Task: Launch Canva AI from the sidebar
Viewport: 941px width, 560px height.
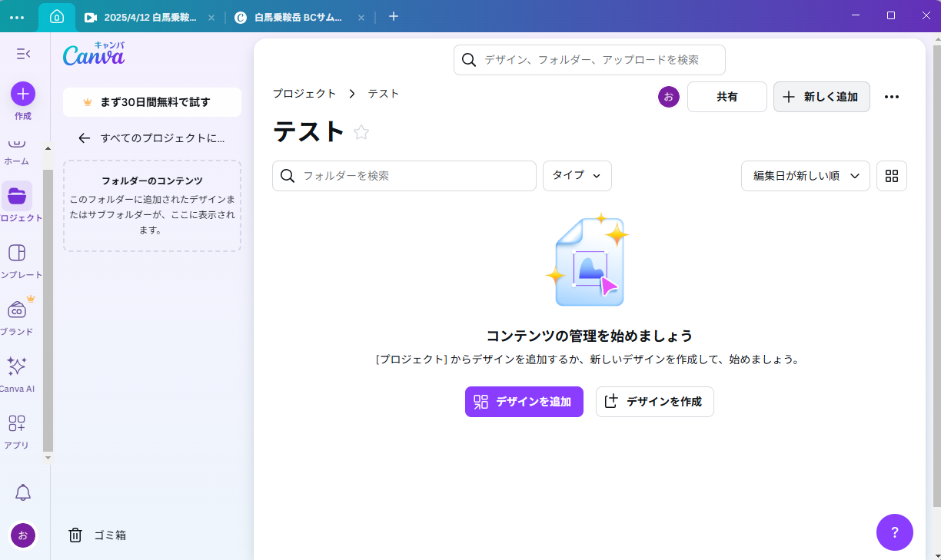Action: pyautogui.click(x=18, y=367)
